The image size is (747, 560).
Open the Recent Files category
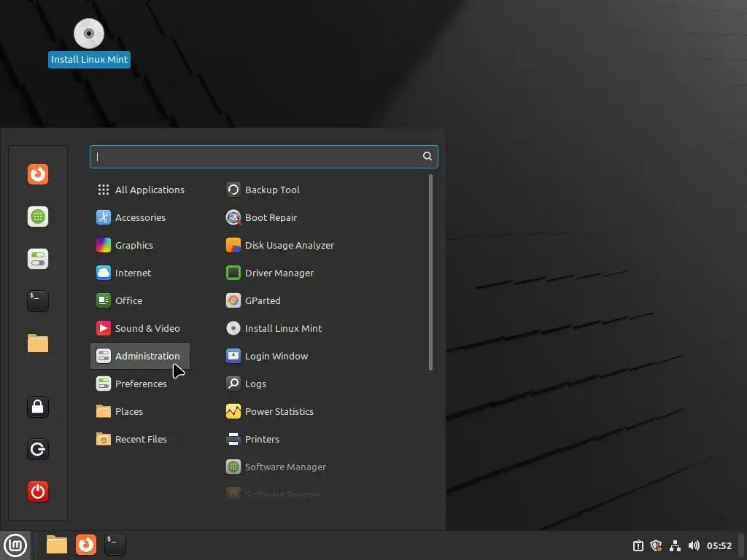(x=140, y=439)
